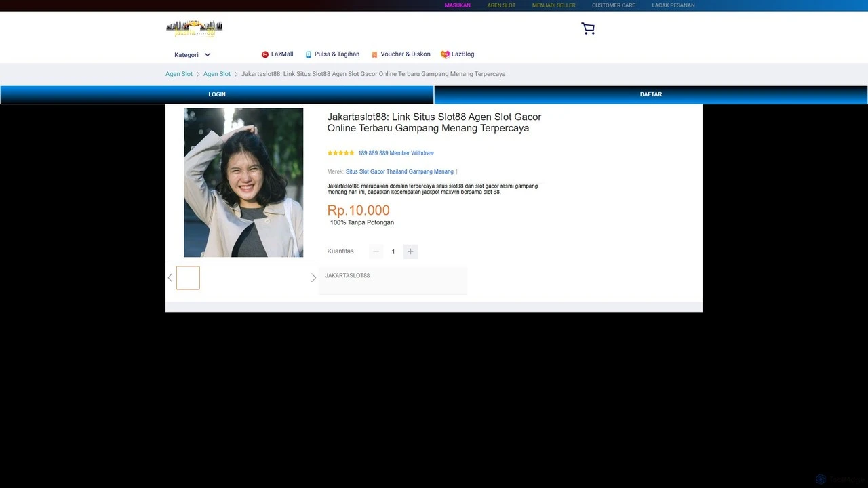Image resolution: width=868 pixels, height=488 pixels.
Task: Select the first product thumbnail box
Action: tap(188, 278)
